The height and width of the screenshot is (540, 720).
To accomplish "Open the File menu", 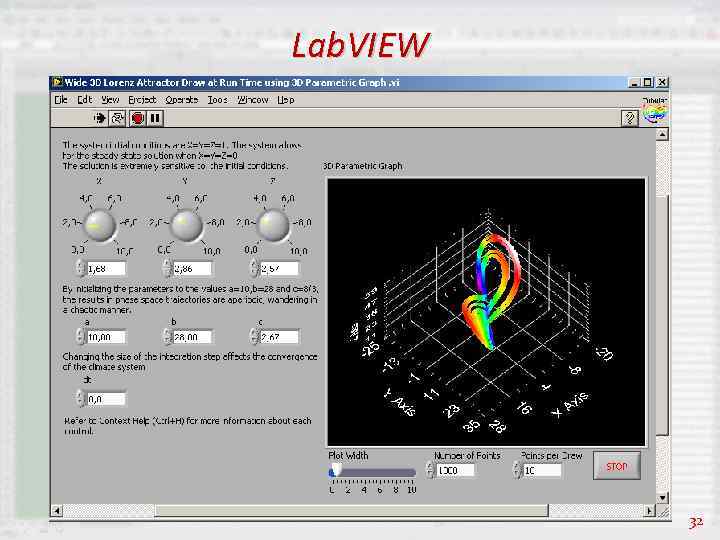I will pyautogui.click(x=61, y=100).
